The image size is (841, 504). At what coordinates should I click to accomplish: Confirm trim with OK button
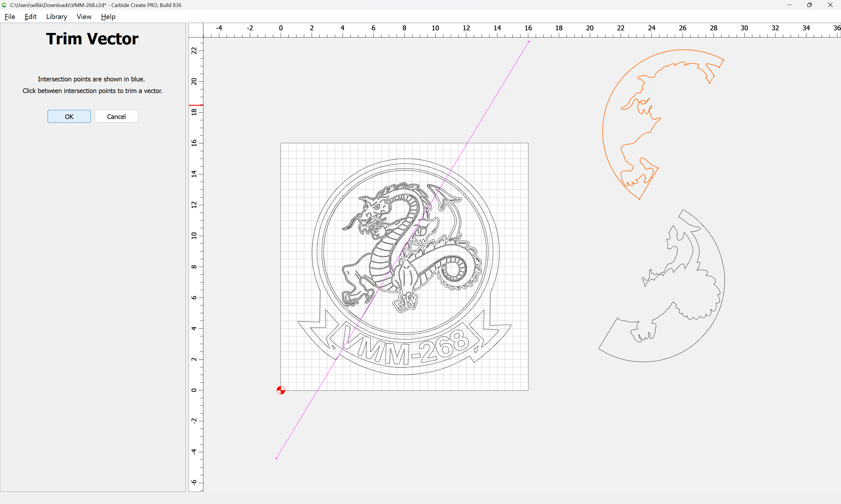(69, 116)
